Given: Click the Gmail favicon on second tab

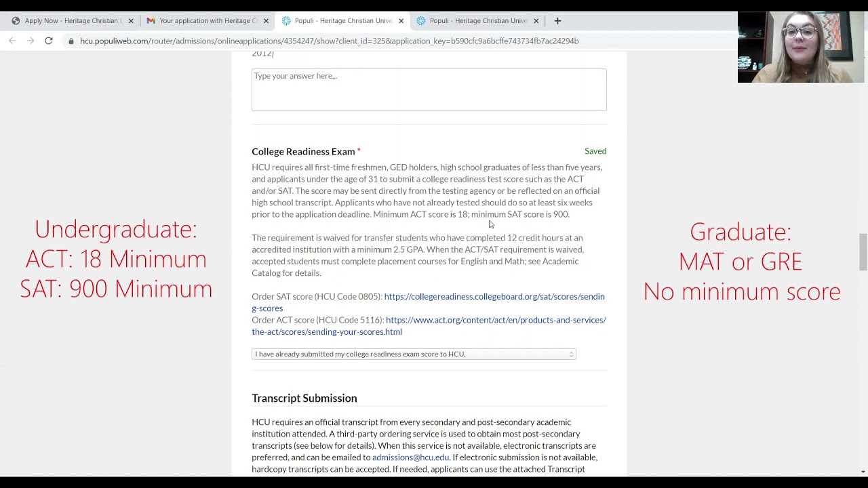Looking at the screenshot, I should click(151, 21).
